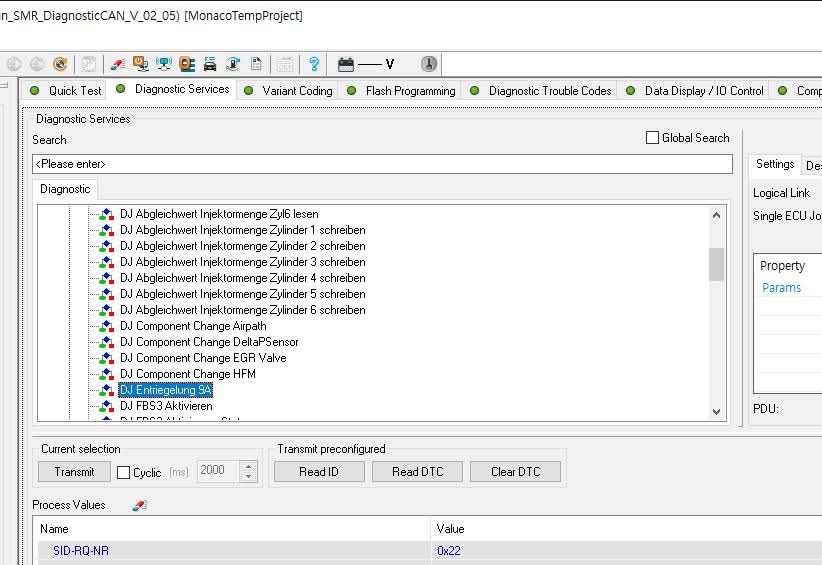This screenshot has height=565, width=822.
Task: Focus the search field showing Please enter
Action: point(382,164)
